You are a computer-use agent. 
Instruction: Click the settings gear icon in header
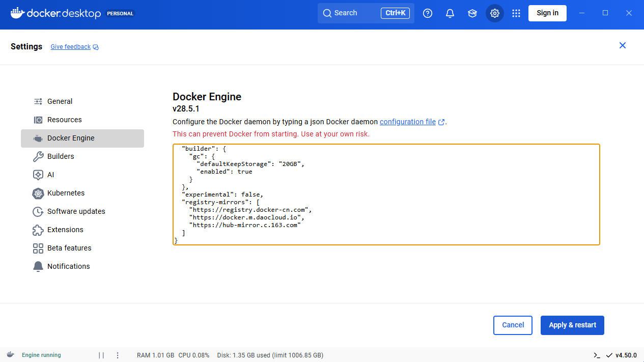(x=495, y=13)
